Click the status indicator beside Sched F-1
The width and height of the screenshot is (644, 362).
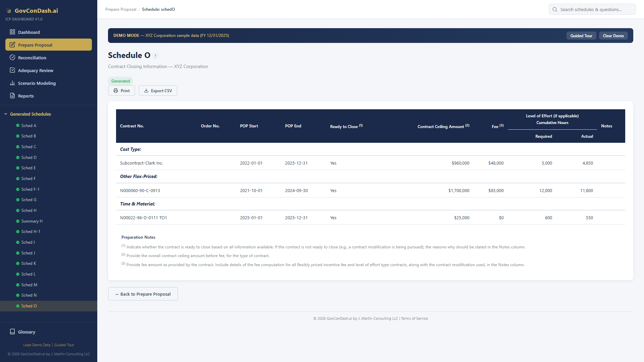click(x=17, y=189)
